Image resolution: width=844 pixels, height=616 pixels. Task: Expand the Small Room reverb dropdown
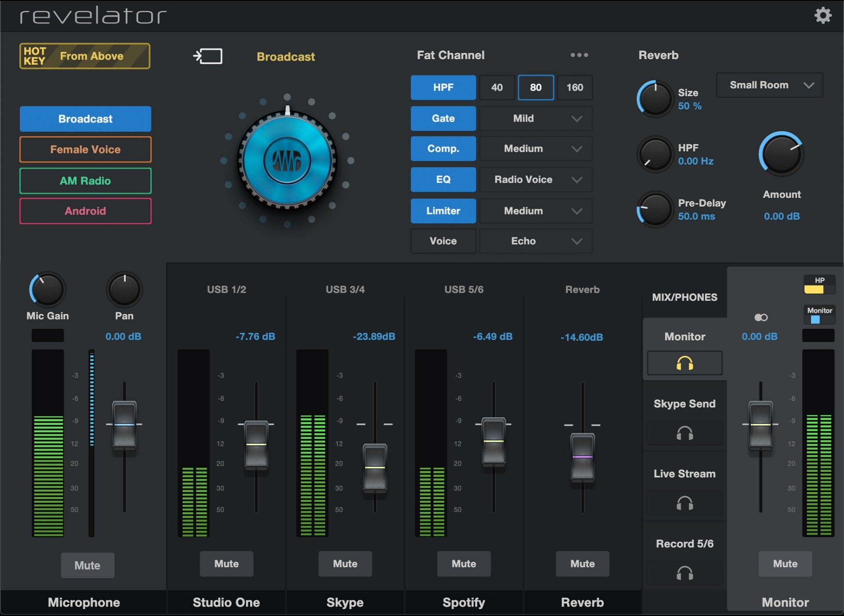[769, 85]
